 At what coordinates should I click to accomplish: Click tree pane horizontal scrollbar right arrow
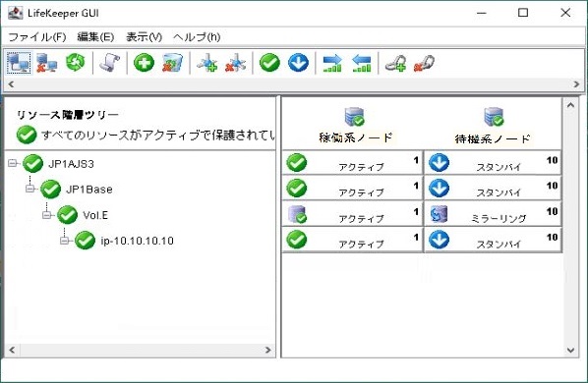(268, 350)
